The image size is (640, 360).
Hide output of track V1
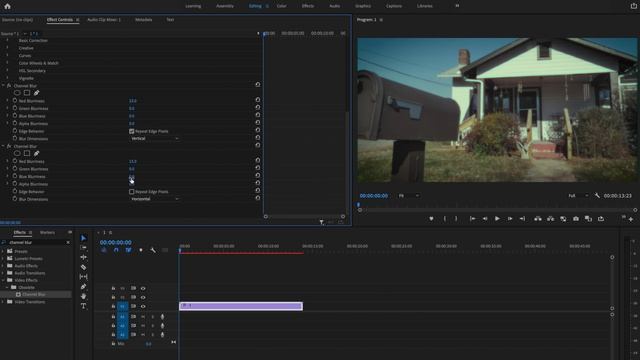(x=143, y=306)
